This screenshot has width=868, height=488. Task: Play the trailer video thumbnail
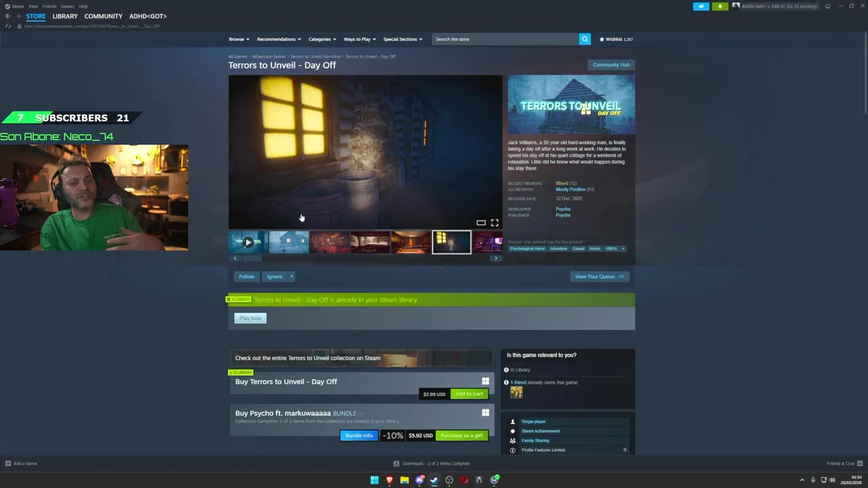(248, 242)
